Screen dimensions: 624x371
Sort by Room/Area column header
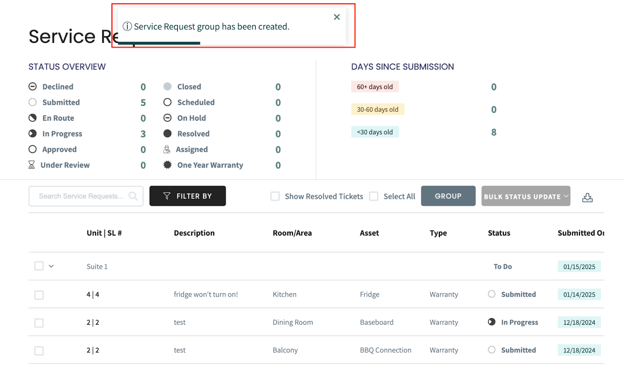(292, 233)
